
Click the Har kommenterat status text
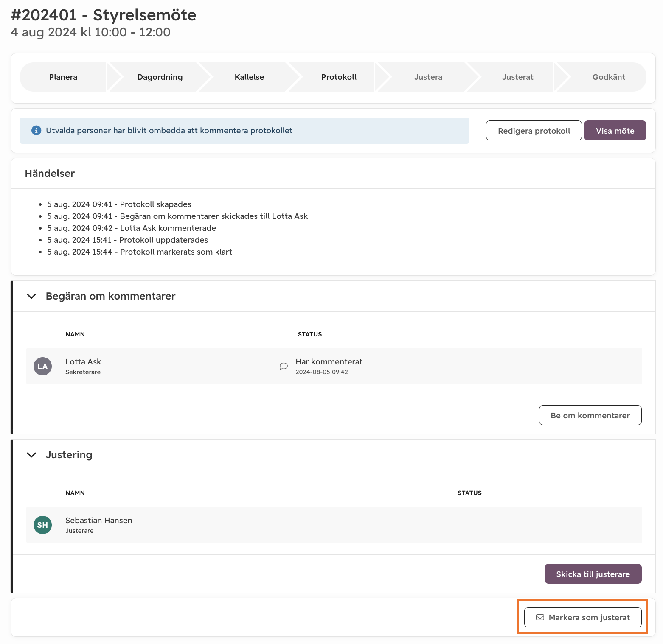(x=329, y=362)
